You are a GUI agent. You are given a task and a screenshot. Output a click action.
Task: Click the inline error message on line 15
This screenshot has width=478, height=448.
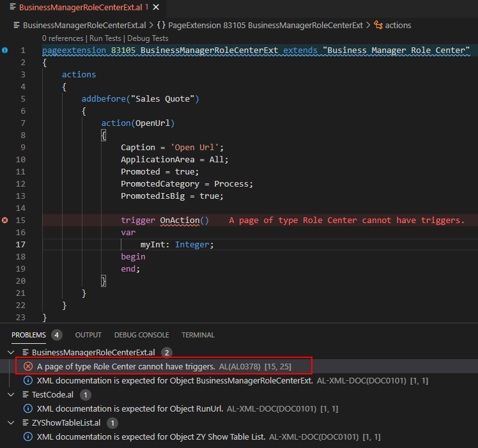[x=347, y=220]
